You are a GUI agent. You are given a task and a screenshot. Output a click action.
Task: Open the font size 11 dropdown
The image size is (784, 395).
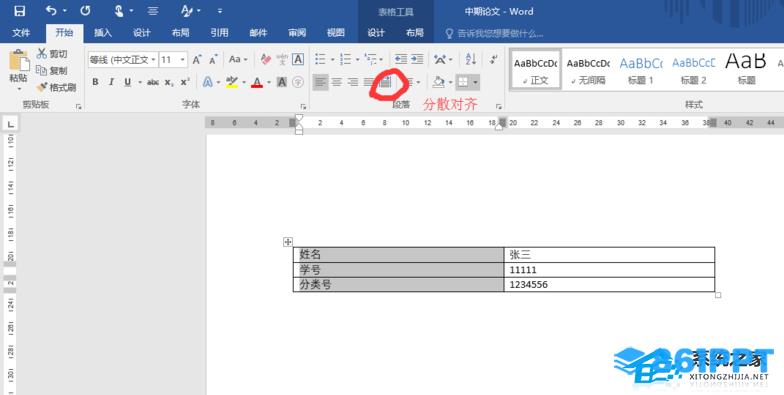pos(182,60)
